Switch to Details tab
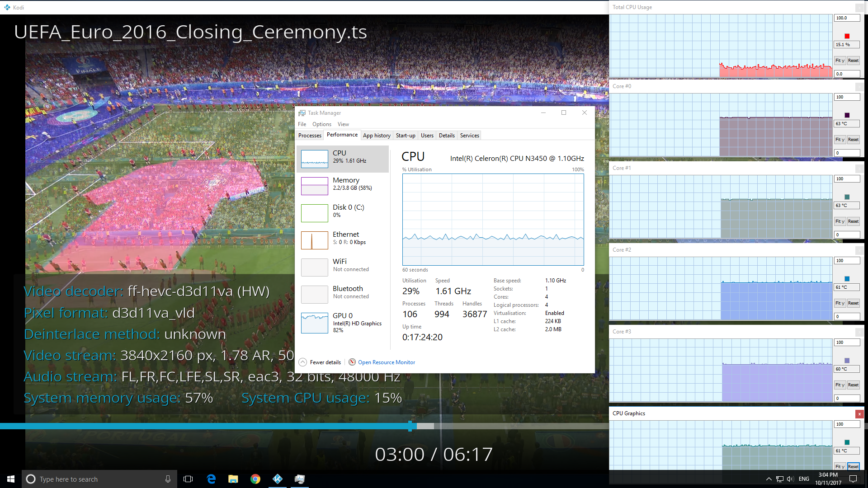This screenshot has width=868, height=488. [447, 136]
